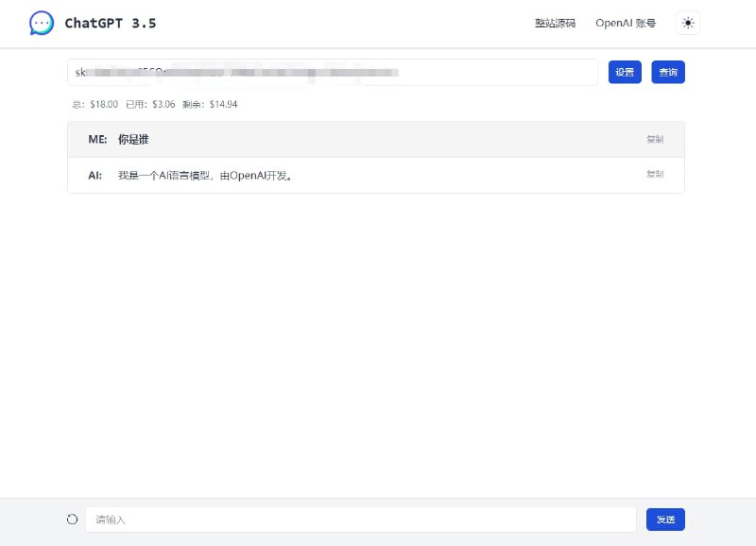Click the blue 发送 send button

[x=665, y=519]
